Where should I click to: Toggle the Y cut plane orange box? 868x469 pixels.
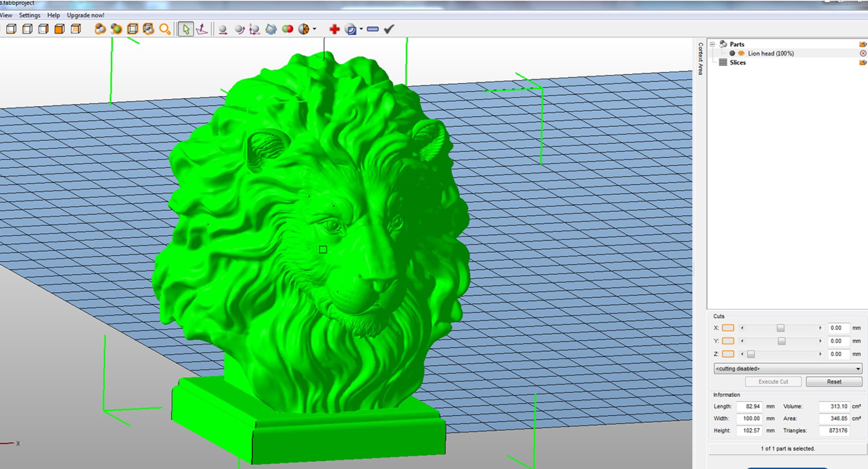[x=728, y=341]
